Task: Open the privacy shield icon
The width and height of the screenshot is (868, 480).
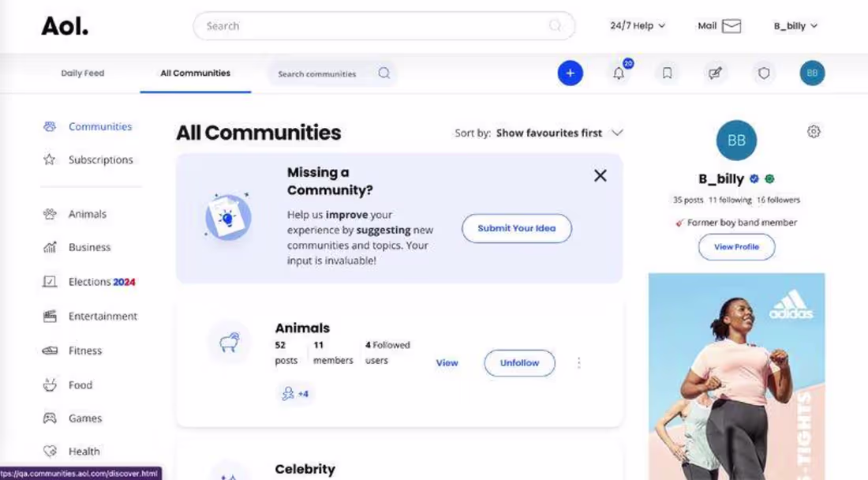Action: pos(763,73)
